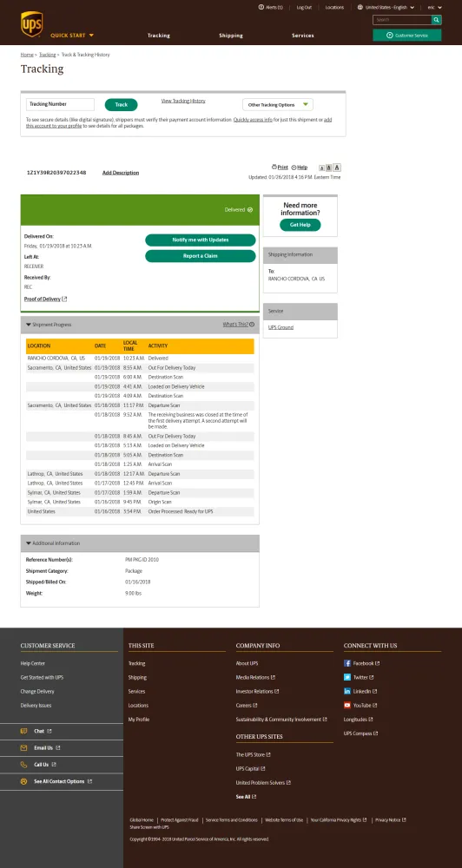Click the UPS shield logo
462x868 pixels.
pos(31,24)
